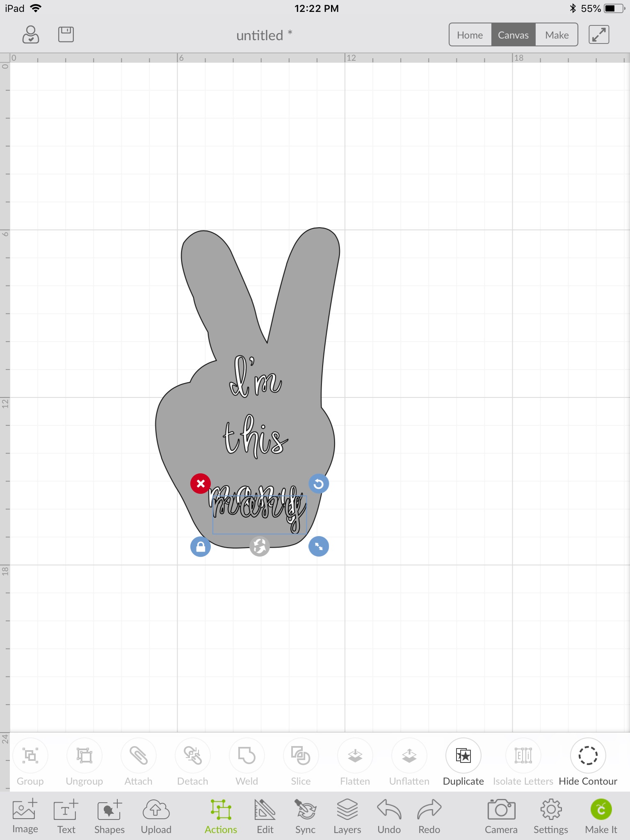Viewport: 630px width, 840px height.
Task: Add new Text to canvas
Action: click(66, 810)
